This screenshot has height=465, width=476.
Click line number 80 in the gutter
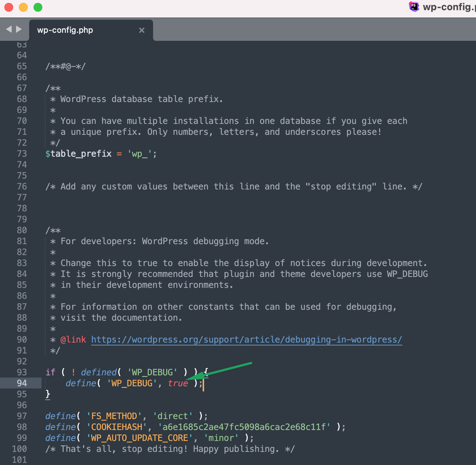[x=22, y=230]
